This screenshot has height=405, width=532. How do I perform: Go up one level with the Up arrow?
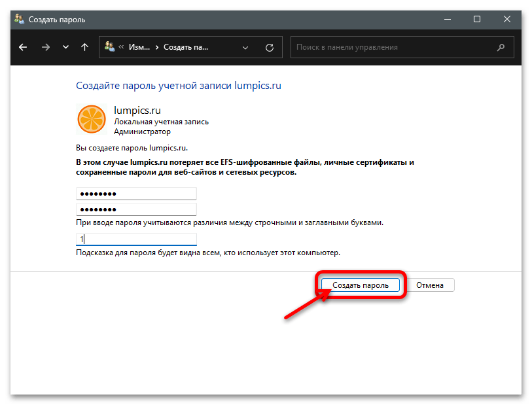point(84,47)
